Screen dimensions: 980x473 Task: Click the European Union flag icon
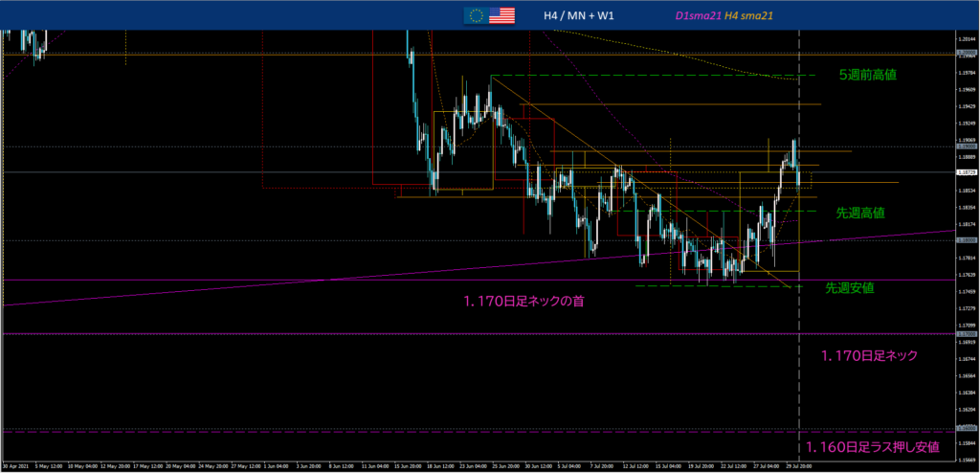[x=475, y=14]
